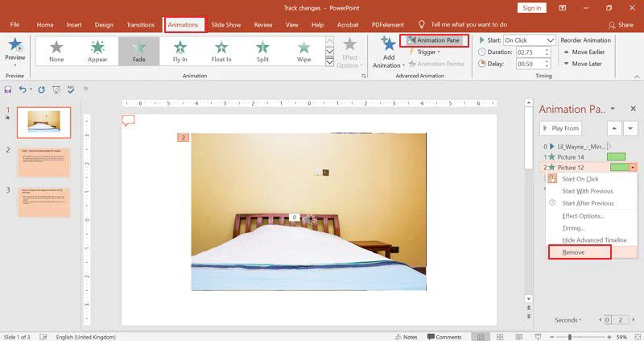
Task: Undo the last action
Action: coord(23,89)
